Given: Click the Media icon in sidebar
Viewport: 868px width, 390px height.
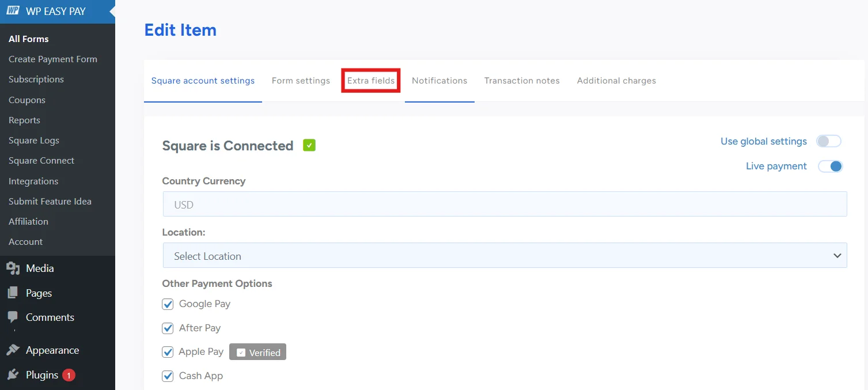Looking at the screenshot, I should [x=13, y=268].
